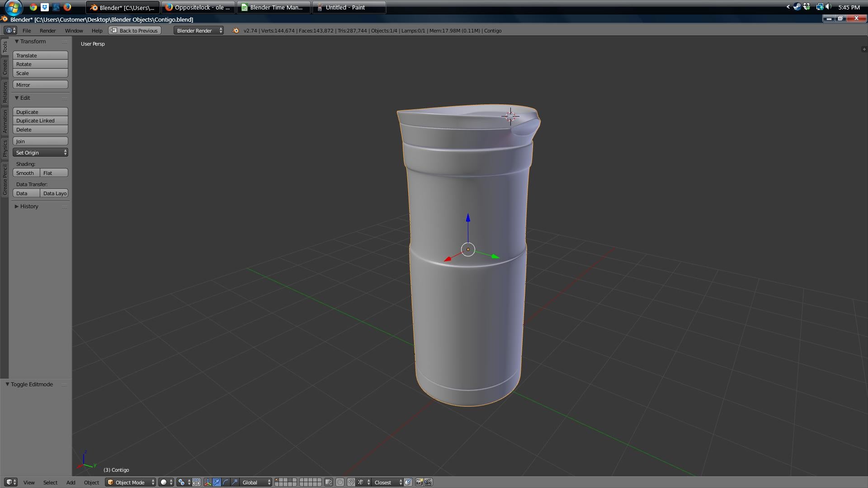This screenshot has width=868, height=488.
Task: Toggle lock camera and layers to scene
Action: [329, 482]
